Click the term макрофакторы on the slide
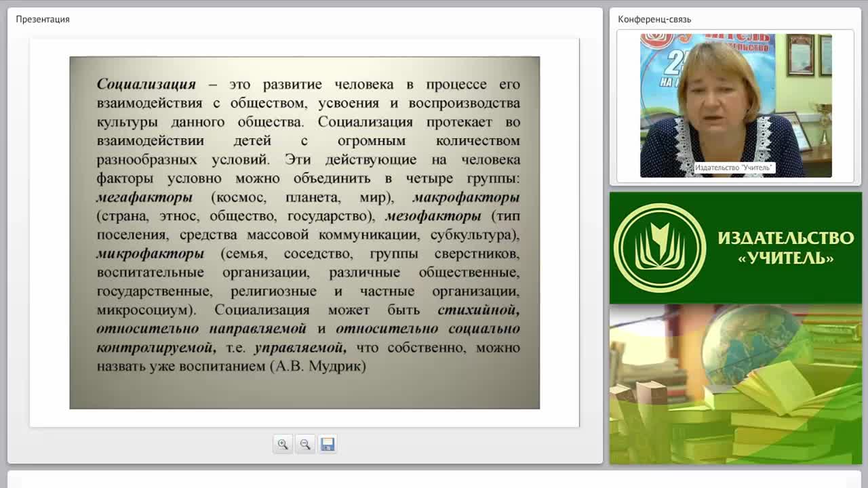This screenshot has height=488, width=868. [x=466, y=197]
